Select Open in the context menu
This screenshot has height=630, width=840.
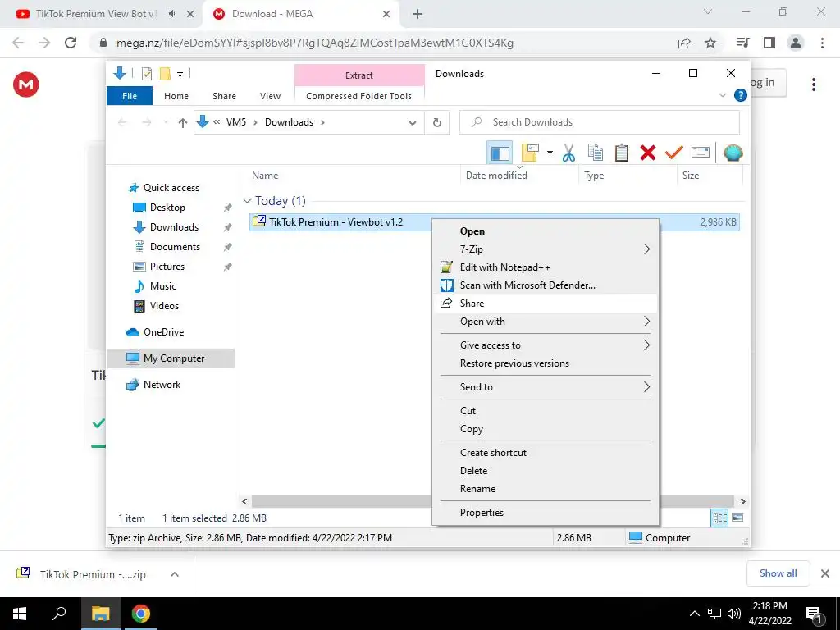pyautogui.click(x=546, y=231)
